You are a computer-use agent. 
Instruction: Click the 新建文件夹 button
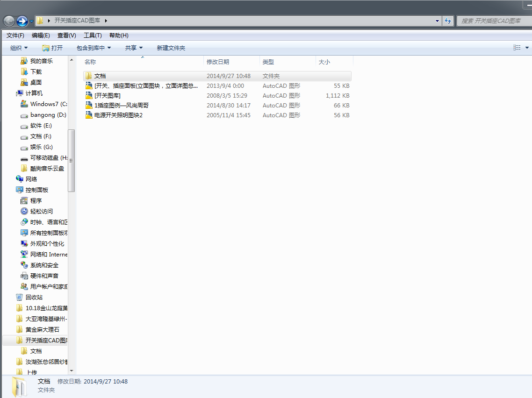pyautogui.click(x=171, y=48)
